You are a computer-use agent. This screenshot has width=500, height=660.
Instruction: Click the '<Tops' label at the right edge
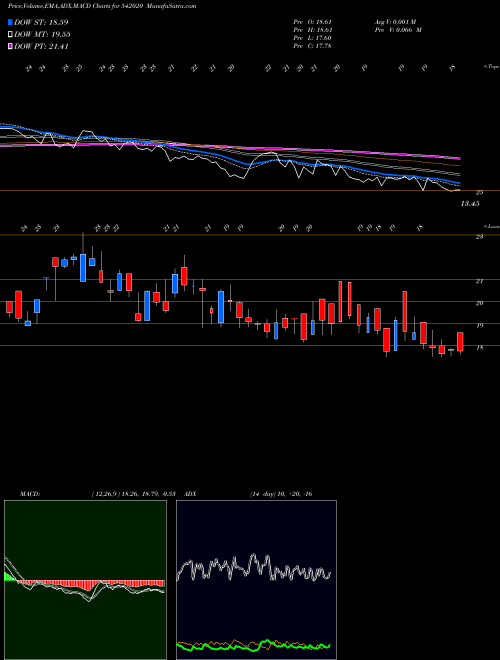pos(491,67)
